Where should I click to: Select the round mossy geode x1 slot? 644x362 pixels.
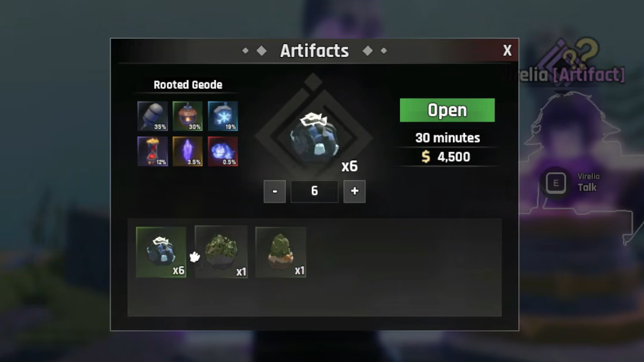click(x=221, y=252)
